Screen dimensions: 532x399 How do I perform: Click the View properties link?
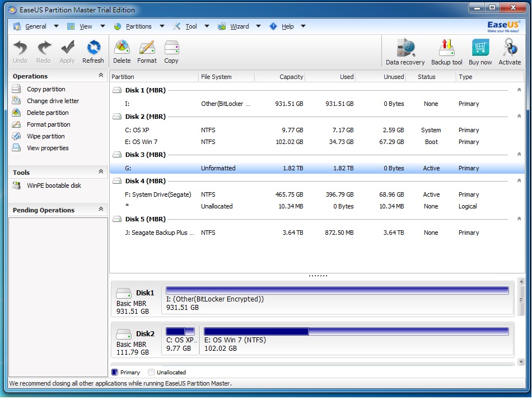point(48,148)
